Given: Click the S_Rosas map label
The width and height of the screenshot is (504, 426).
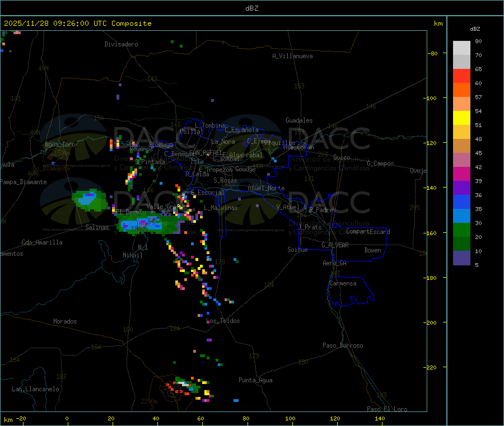Looking at the screenshot, I should point(225,180).
